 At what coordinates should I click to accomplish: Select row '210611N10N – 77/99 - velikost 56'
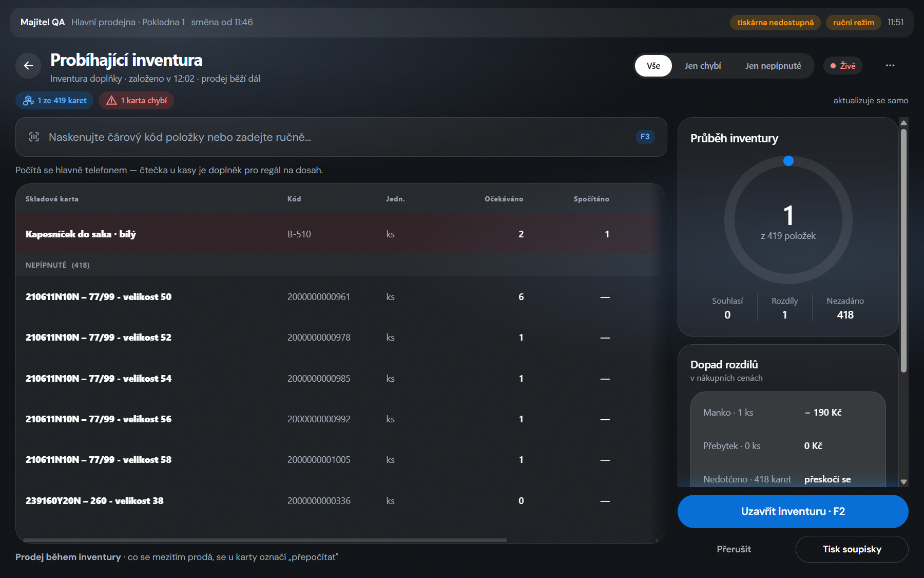pyautogui.click(x=339, y=419)
